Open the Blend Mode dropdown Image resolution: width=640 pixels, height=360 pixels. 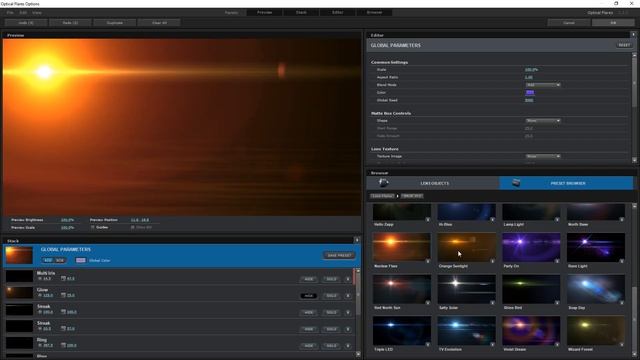[542, 85]
